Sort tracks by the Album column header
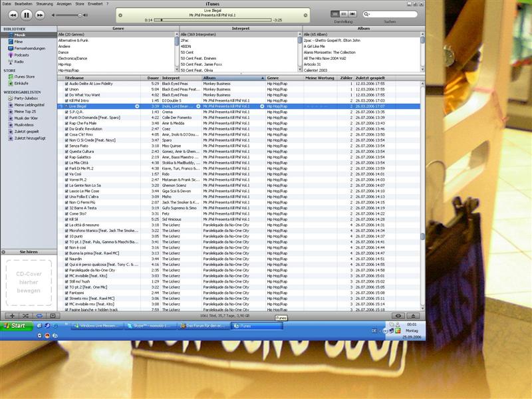Image resolution: width=532 pixels, height=399 pixels. [233, 78]
